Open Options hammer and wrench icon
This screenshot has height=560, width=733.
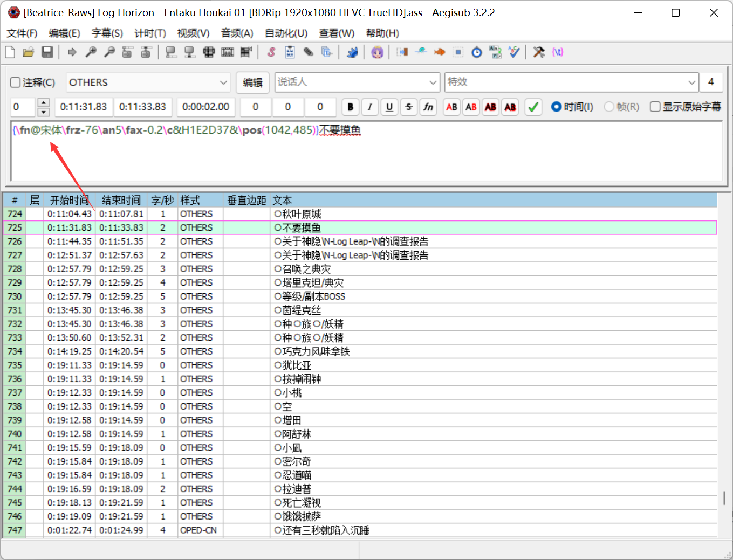pyautogui.click(x=539, y=52)
